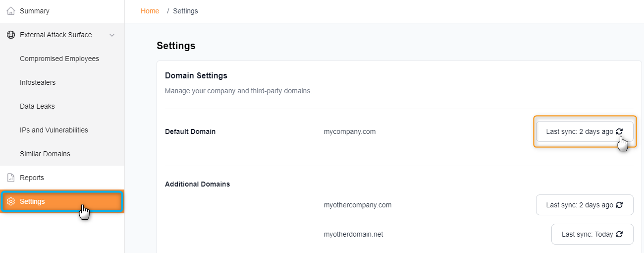Open the Compromised Employees page

point(59,59)
